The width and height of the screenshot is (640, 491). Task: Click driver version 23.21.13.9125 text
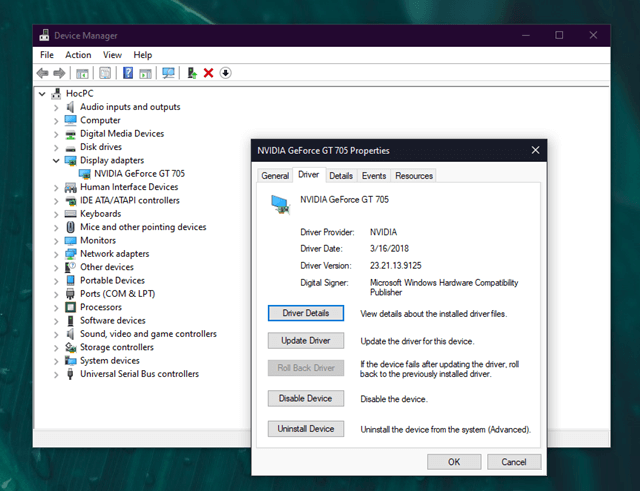click(x=396, y=266)
